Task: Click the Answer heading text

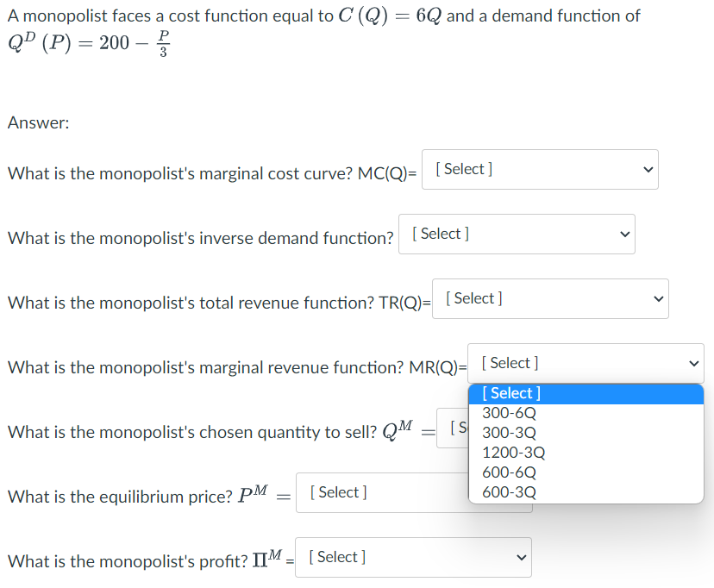Action: pyautogui.click(x=38, y=122)
